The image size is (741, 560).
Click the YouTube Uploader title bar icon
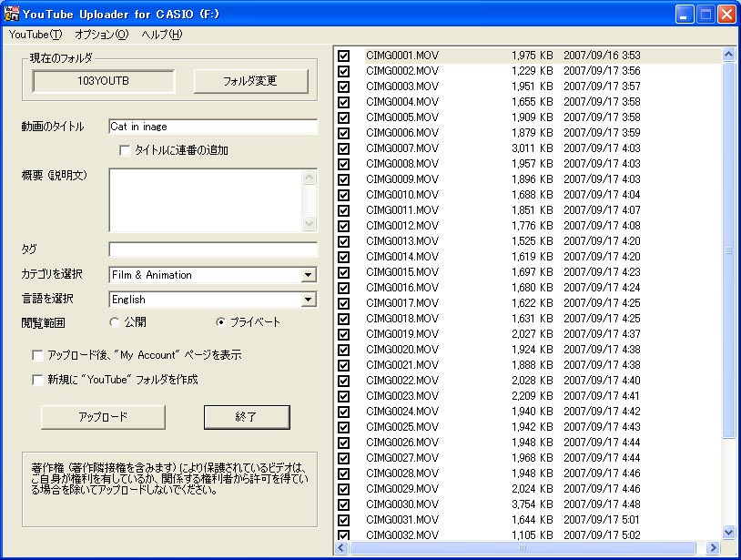coord(11,13)
